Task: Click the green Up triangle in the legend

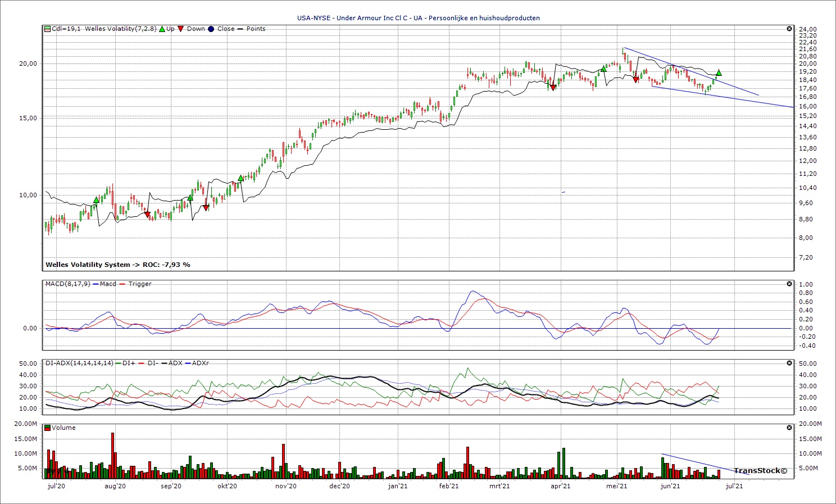Action: (x=162, y=29)
